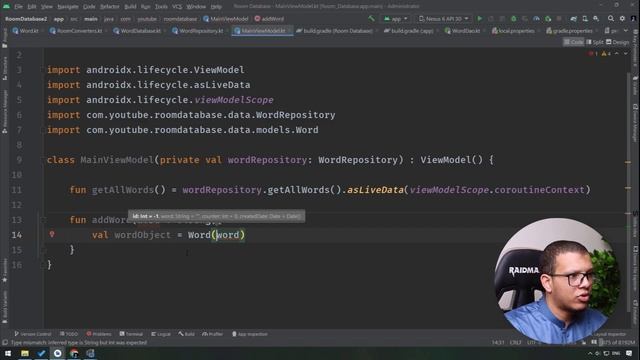640x360 pixels.
Task: Open the Logcat tool window
Action: point(161,334)
